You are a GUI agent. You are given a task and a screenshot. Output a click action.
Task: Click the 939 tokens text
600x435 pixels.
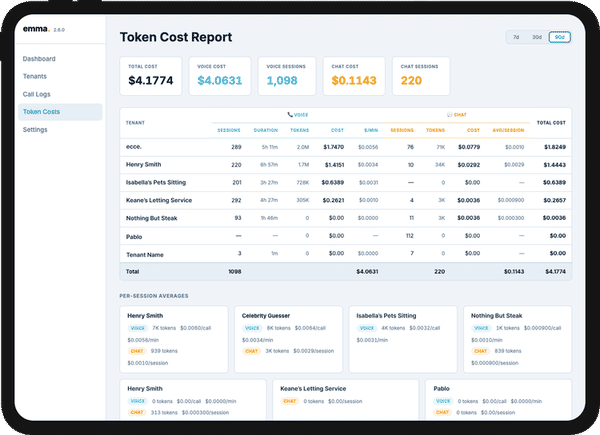click(164, 351)
